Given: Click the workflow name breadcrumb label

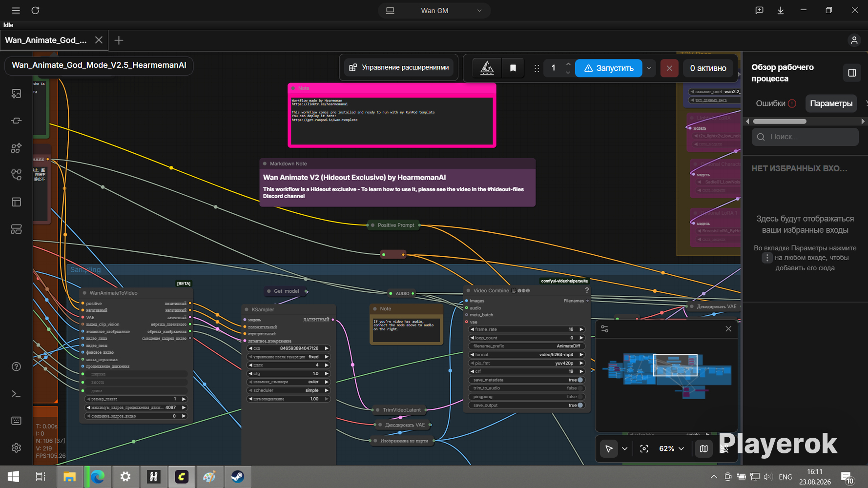Looking at the screenshot, I should (99, 65).
